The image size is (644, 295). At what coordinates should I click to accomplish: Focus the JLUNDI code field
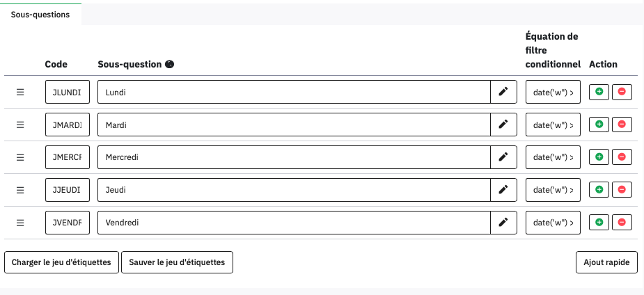click(67, 92)
